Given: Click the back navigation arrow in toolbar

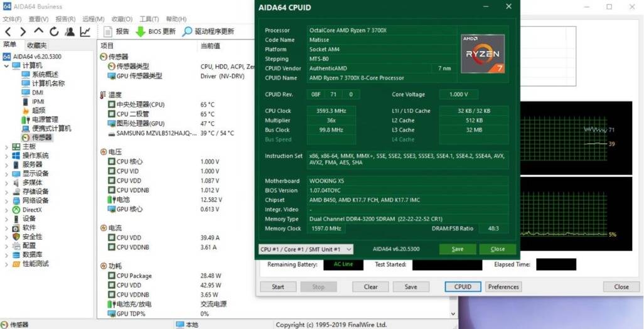Looking at the screenshot, I should click(x=8, y=31).
